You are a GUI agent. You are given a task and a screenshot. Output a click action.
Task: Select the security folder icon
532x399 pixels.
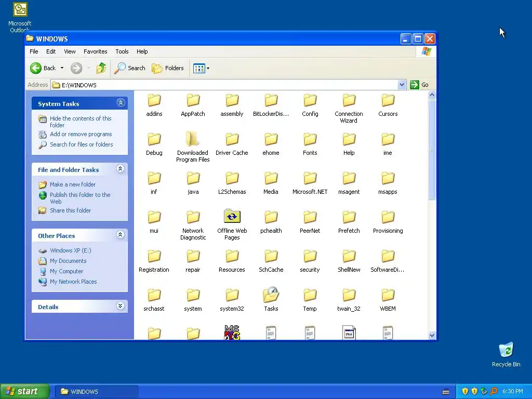[x=310, y=256]
